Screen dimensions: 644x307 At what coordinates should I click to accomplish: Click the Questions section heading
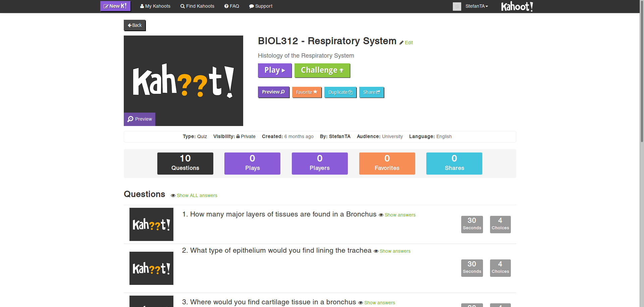145,194
